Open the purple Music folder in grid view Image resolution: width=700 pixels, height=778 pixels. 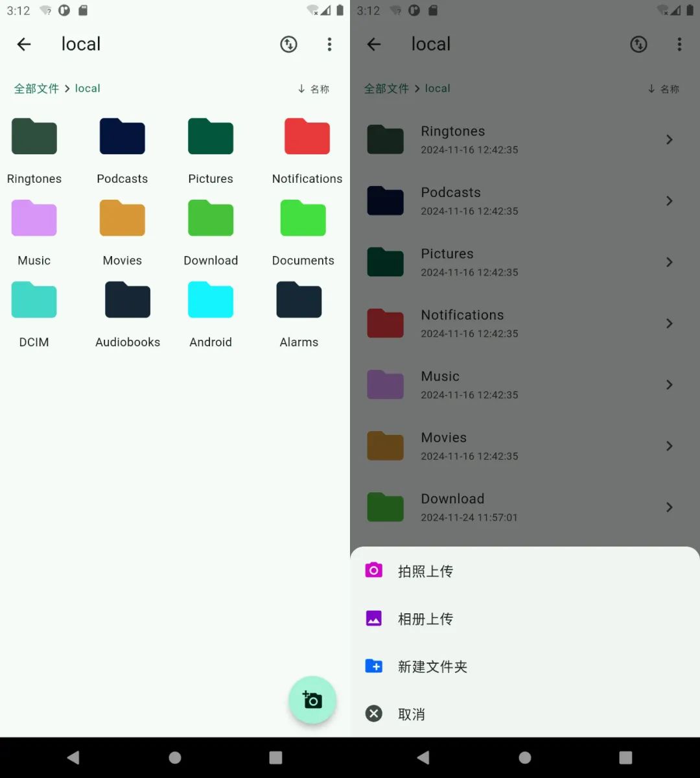point(34,218)
